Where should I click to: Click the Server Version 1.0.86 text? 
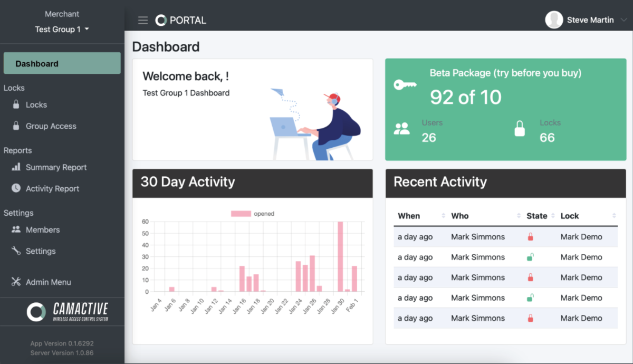pyautogui.click(x=62, y=353)
